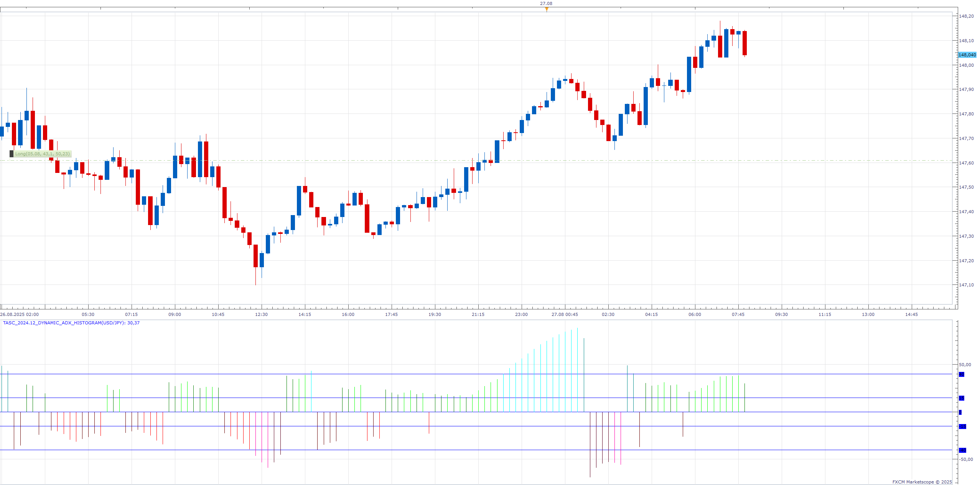This screenshot has height=485, width=980.
Task: Click the 148,00 price axis label
Action: click(x=966, y=65)
